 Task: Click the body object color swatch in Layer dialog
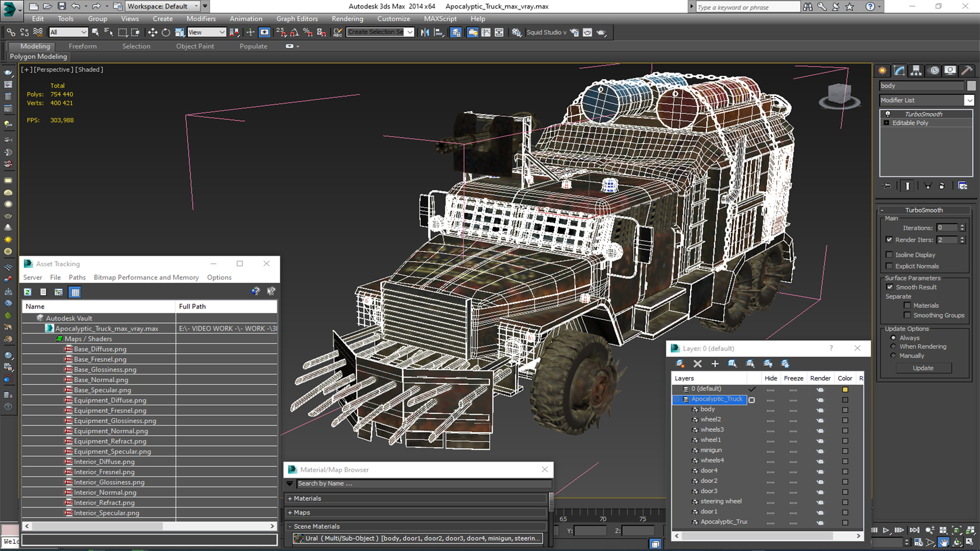[x=845, y=410]
